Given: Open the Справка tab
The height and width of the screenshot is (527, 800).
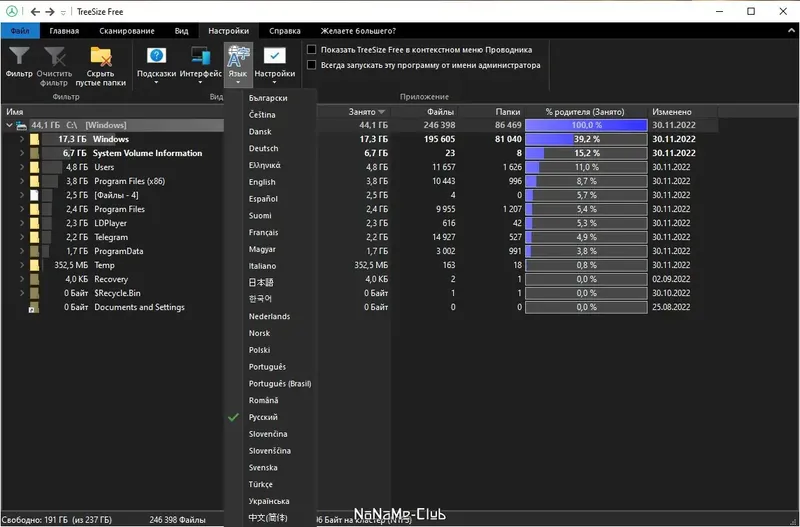Looking at the screenshot, I should (285, 31).
